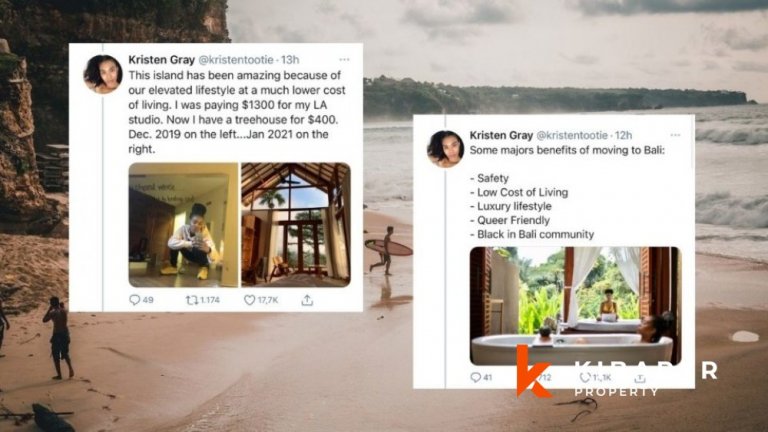Screen dimensions: 768x432
Task: Open Kristen Gray name in 13h tweet
Action: click(x=162, y=60)
